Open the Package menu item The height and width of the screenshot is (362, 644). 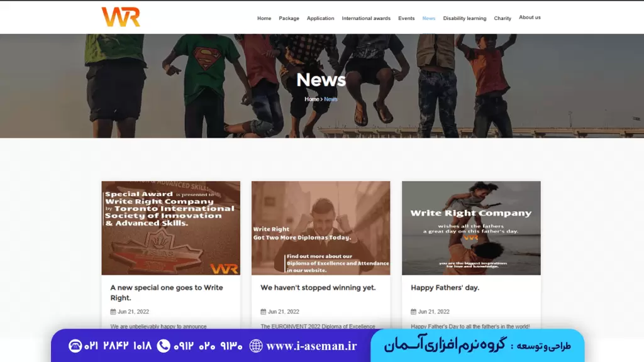289,18
